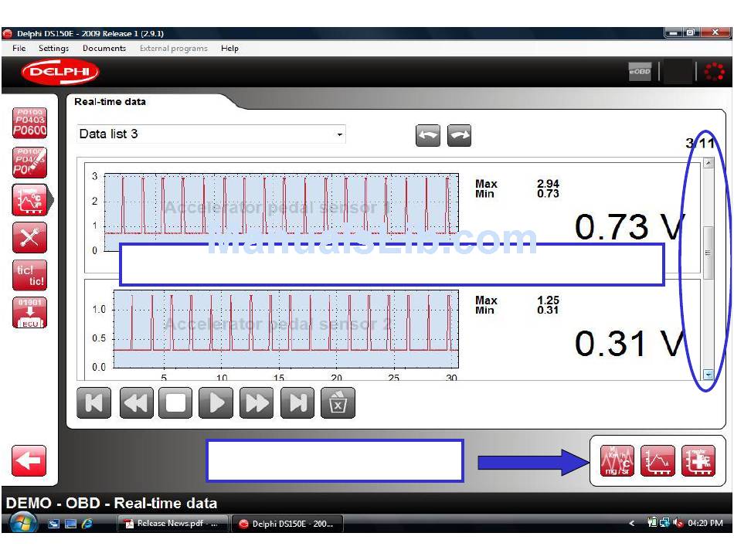Open the Help menu

tap(229, 48)
